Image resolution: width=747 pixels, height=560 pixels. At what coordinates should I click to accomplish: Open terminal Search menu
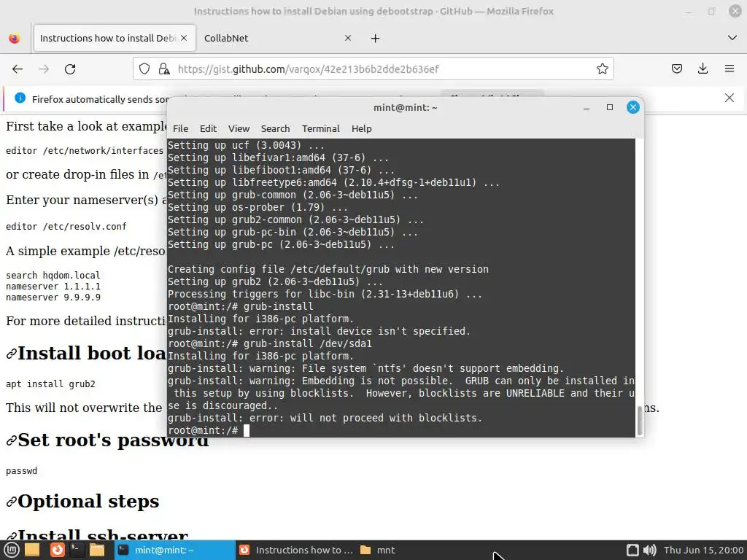[275, 128]
